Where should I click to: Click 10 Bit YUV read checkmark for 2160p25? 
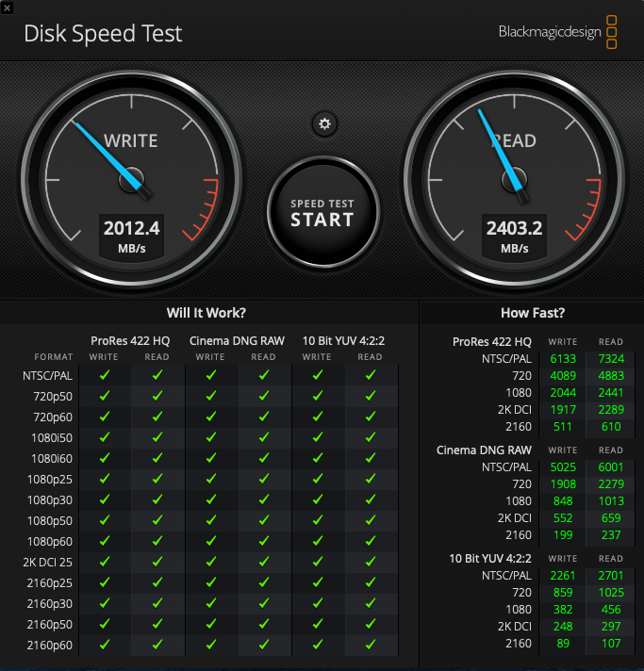pos(371,582)
